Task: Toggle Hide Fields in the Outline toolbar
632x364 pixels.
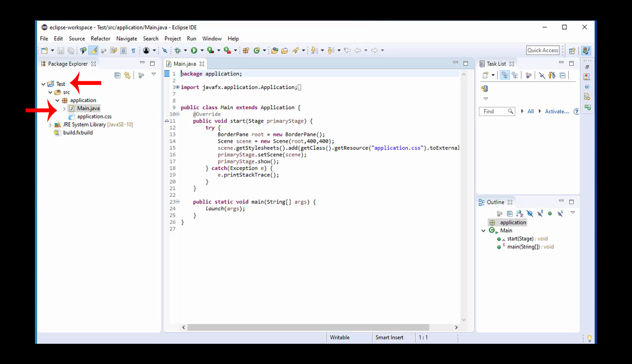Action: 530,213
